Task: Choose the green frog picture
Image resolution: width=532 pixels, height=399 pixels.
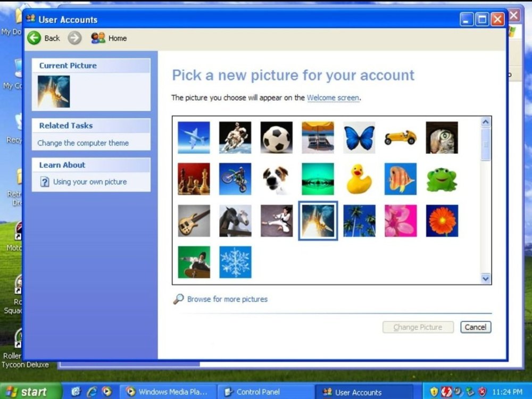Action: click(442, 180)
